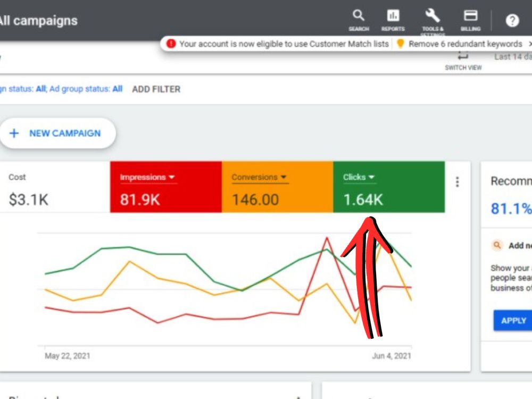
Task: Click the May 22, 2021 axis label
Action: tap(68, 356)
